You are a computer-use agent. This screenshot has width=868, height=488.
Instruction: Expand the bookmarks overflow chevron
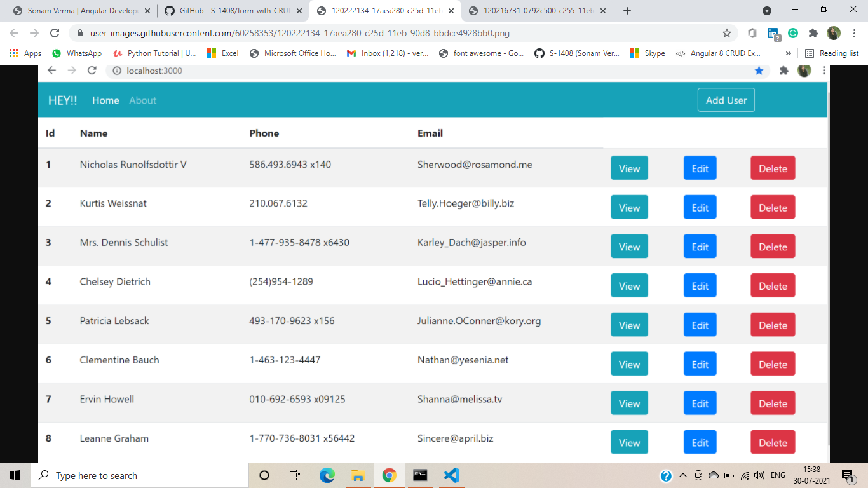[x=789, y=53]
